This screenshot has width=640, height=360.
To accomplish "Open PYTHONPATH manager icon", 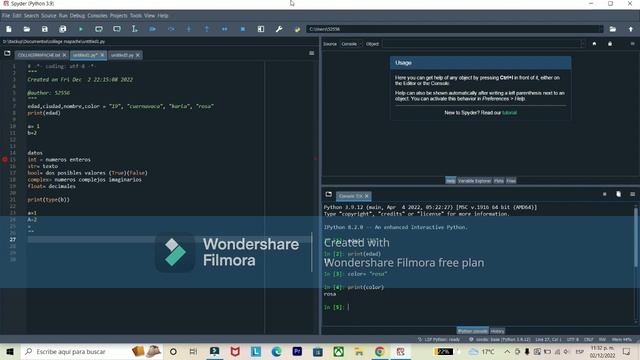I will [297, 29].
